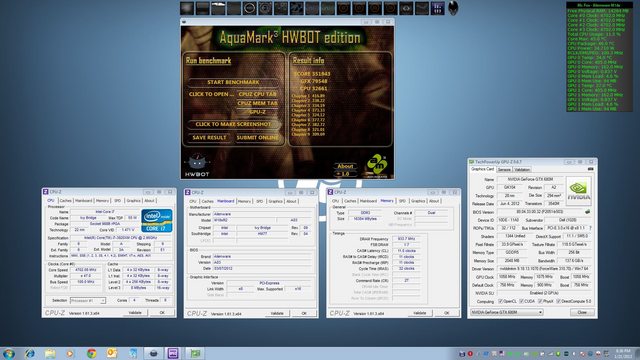Select CPU 52661 result text
The width and height of the screenshot is (640, 360).
click(x=313, y=88)
